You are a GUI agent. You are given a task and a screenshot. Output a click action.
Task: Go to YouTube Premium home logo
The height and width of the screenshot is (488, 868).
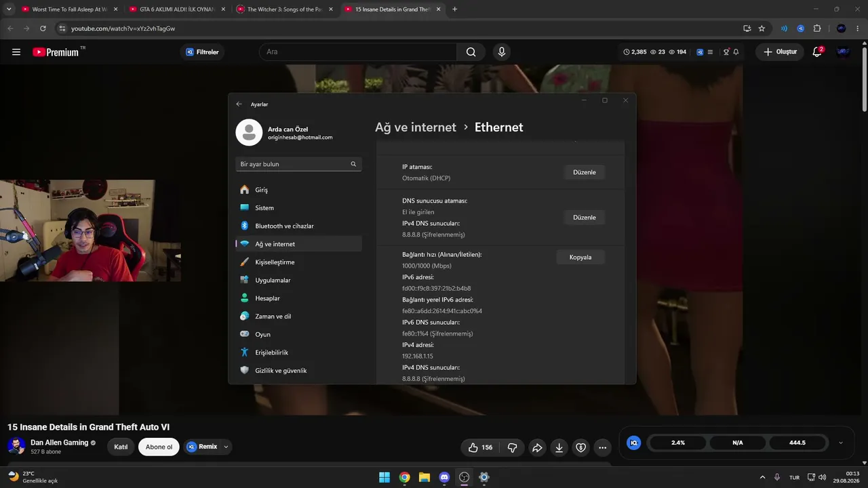pos(56,52)
